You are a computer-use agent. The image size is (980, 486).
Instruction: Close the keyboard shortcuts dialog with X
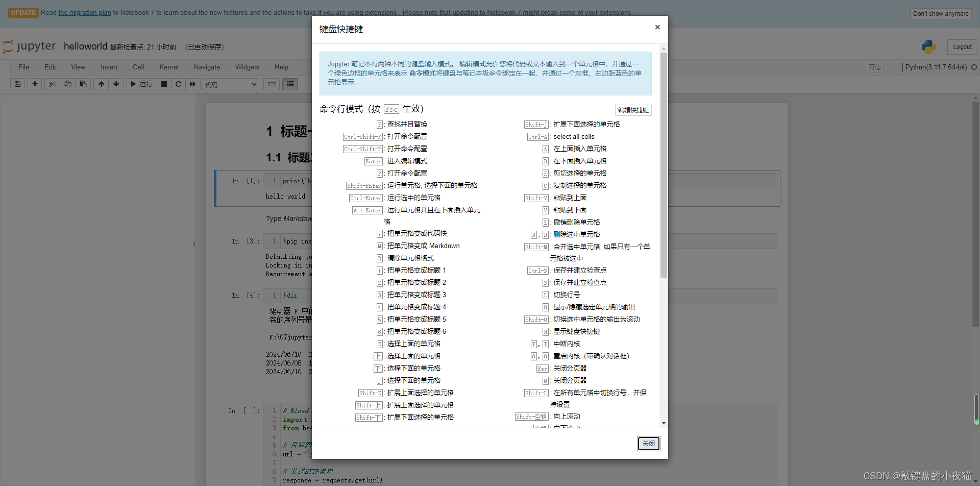(x=657, y=27)
